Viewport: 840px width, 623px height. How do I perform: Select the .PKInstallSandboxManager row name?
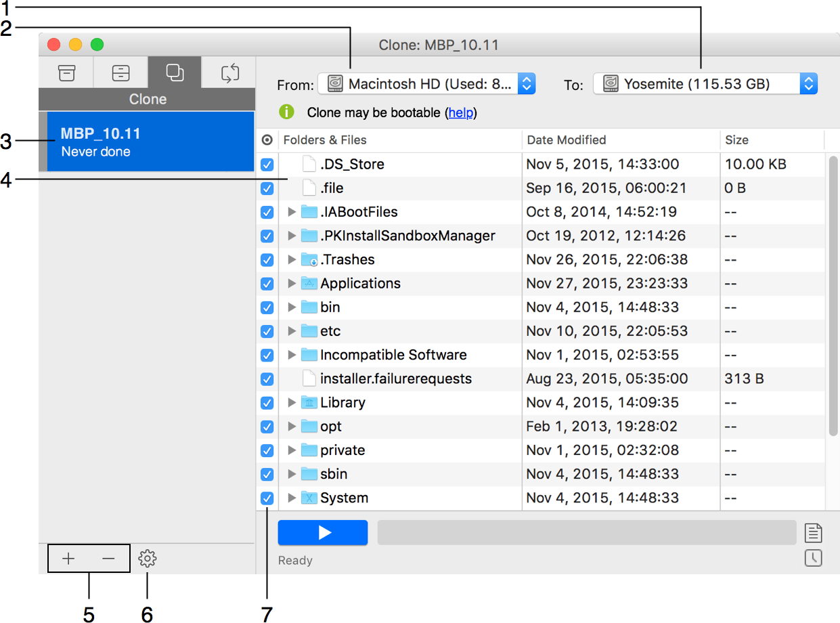pyautogui.click(x=407, y=236)
